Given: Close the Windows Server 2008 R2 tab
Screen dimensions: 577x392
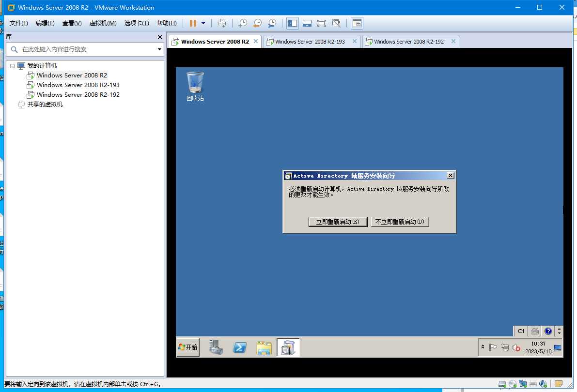Looking at the screenshot, I should (x=256, y=41).
